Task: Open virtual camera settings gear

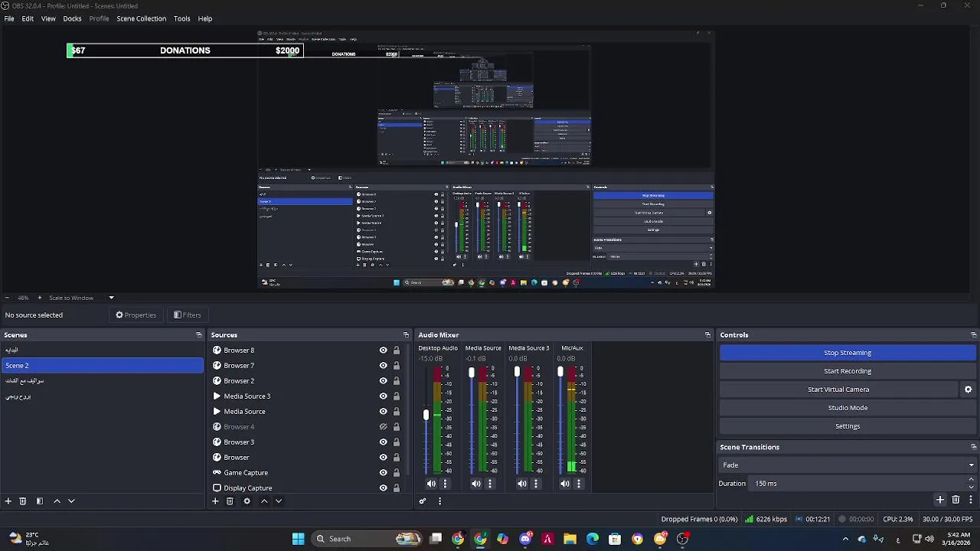Action: pos(968,390)
